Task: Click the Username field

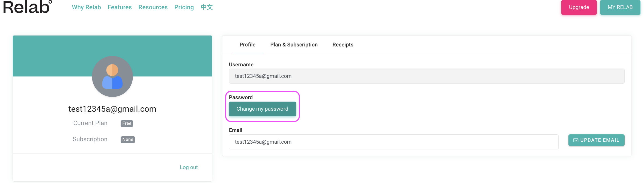Action: click(427, 76)
